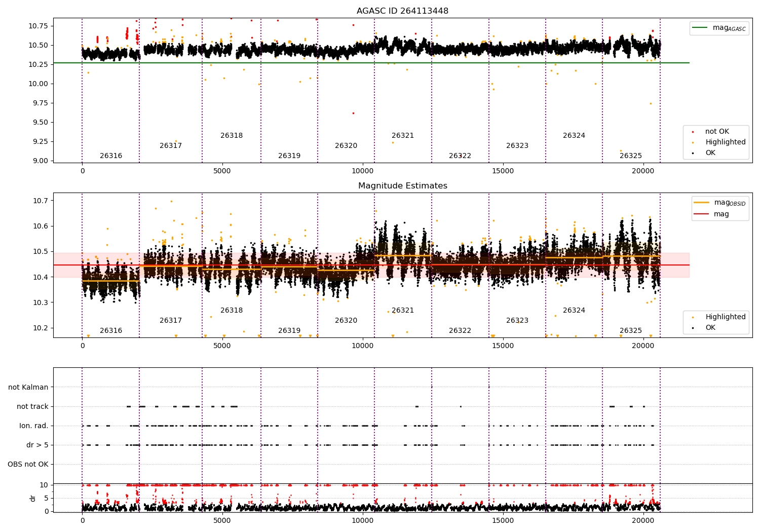The width and height of the screenshot is (760, 532).
Task: Click the 'Ion. rad.' axis label
Action: tap(34, 426)
